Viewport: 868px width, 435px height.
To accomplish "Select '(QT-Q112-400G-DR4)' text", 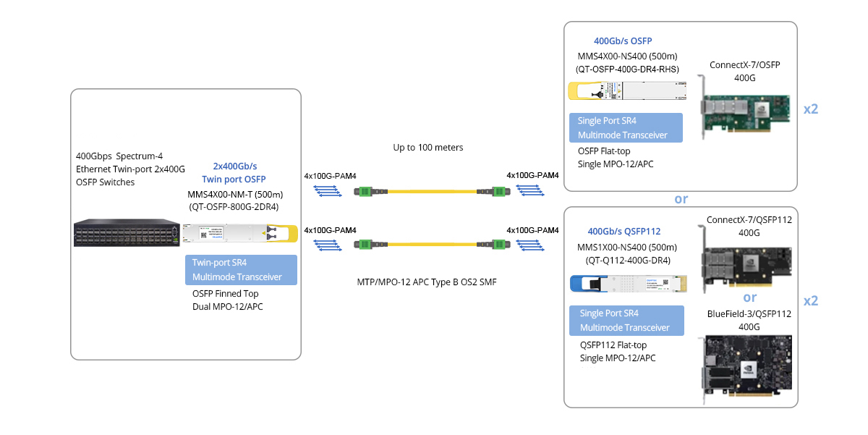I will pyautogui.click(x=628, y=260).
